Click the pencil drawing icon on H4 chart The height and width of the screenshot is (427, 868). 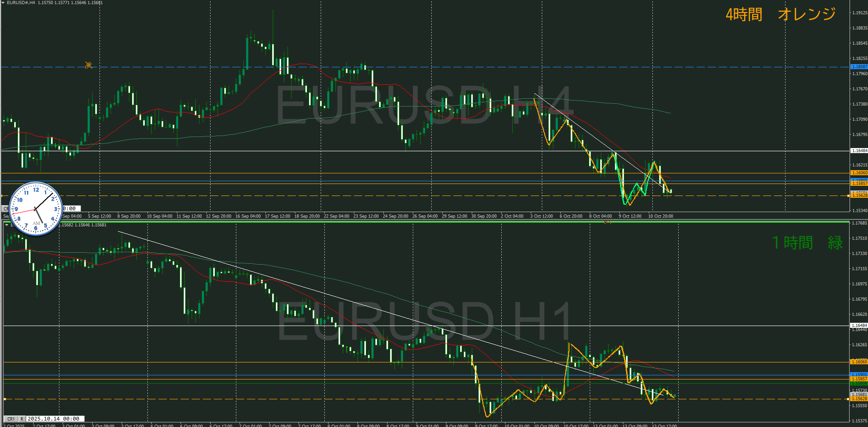click(x=88, y=65)
